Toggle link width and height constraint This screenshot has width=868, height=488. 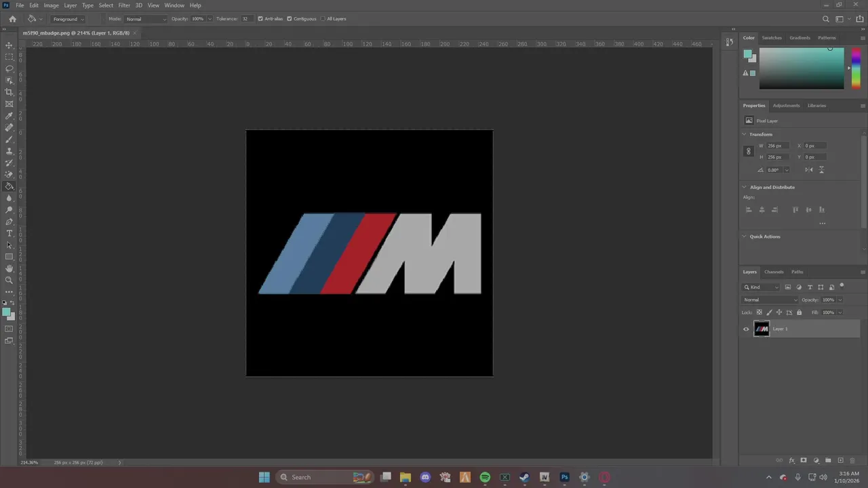[x=749, y=151]
